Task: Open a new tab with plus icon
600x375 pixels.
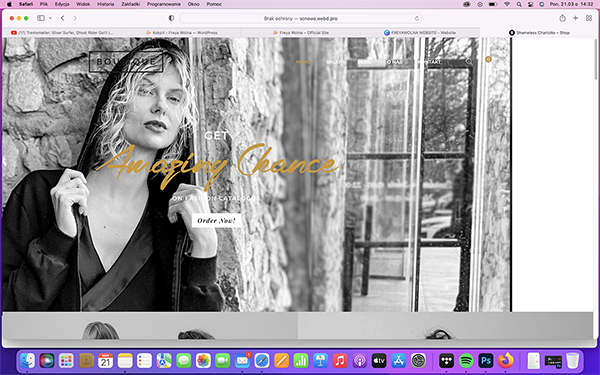Action: pos(576,18)
